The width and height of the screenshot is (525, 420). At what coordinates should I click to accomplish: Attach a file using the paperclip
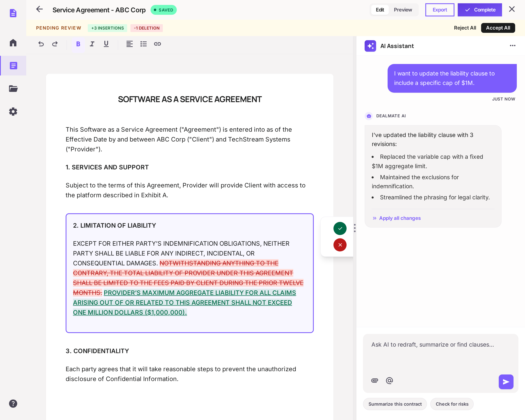click(x=374, y=380)
